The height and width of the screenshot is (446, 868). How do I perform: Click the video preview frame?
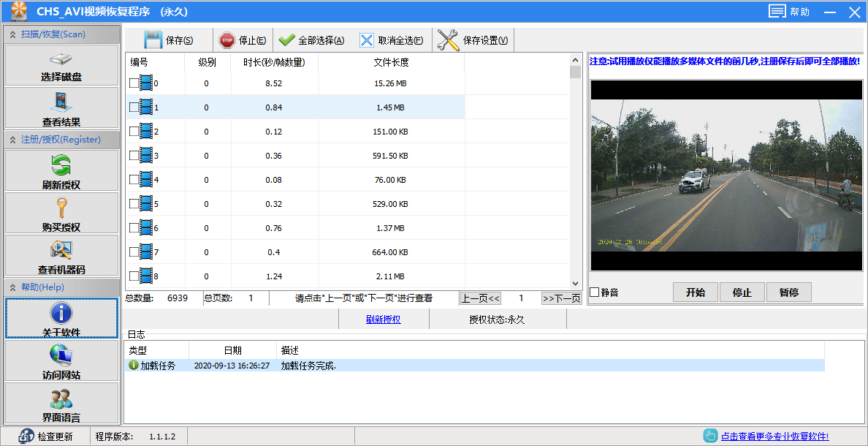coord(726,175)
